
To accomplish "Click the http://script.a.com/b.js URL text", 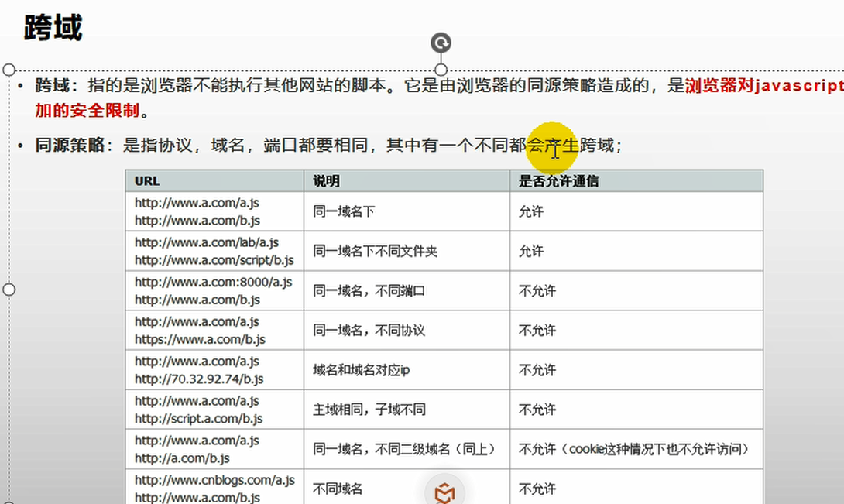I will pos(198,418).
